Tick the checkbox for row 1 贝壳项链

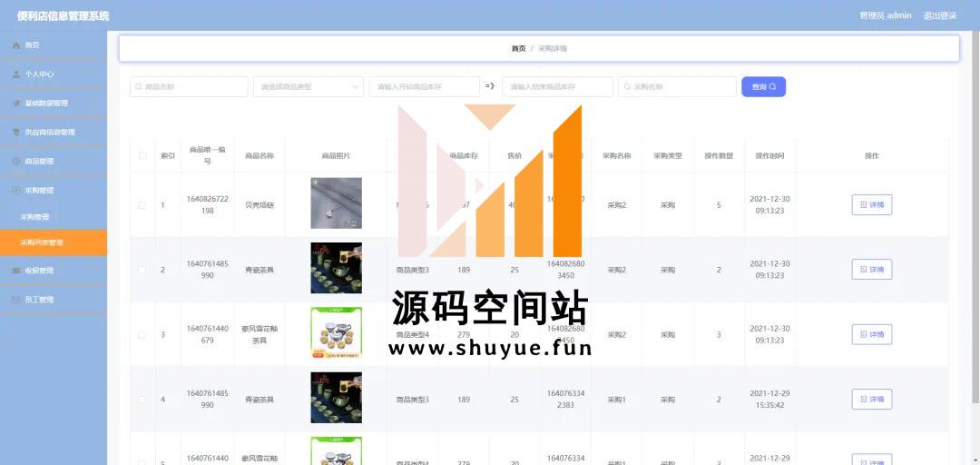point(142,205)
